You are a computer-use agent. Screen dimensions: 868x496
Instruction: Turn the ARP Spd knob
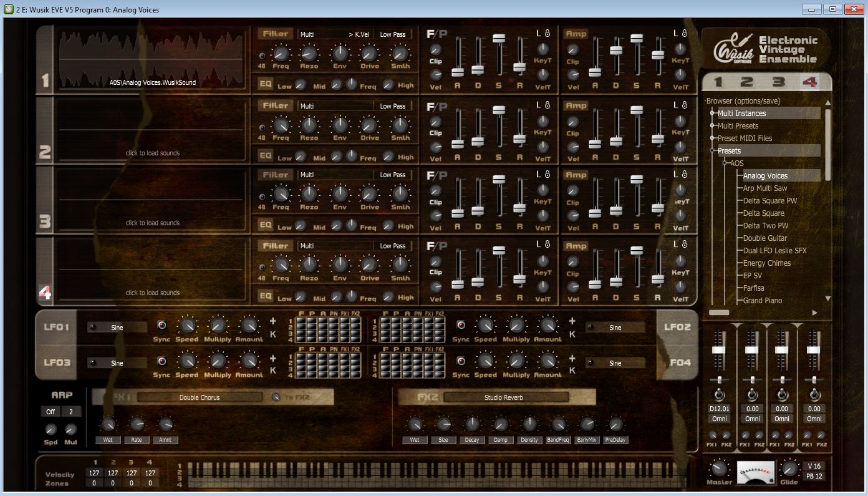(x=51, y=429)
